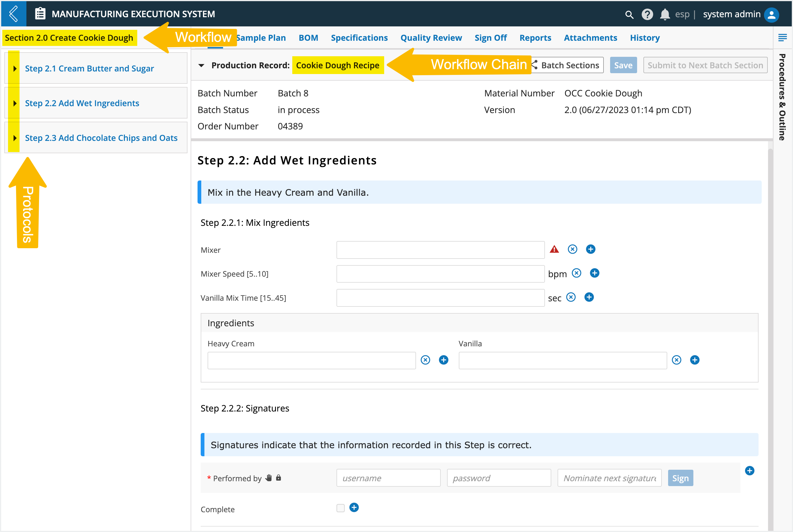Viewport: 793px width, 532px height.
Task: Click the lock icon beside Performed by
Action: pyautogui.click(x=278, y=478)
